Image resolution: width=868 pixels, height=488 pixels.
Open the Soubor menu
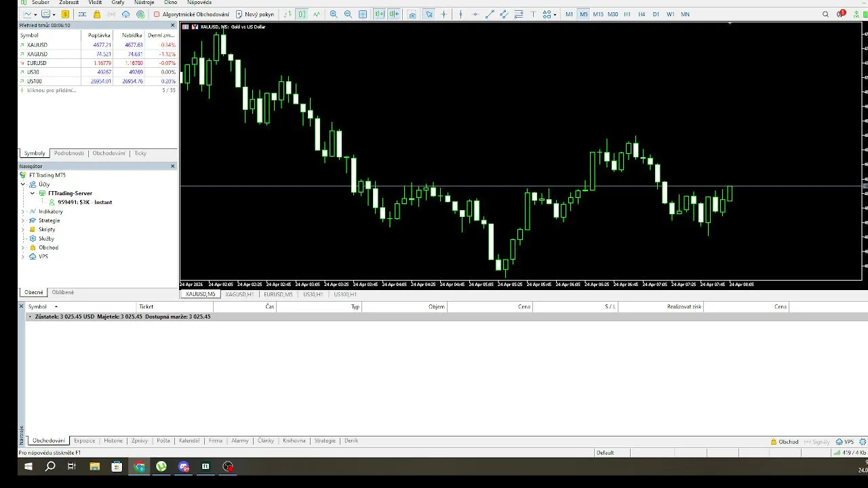pyautogui.click(x=41, y=3)
